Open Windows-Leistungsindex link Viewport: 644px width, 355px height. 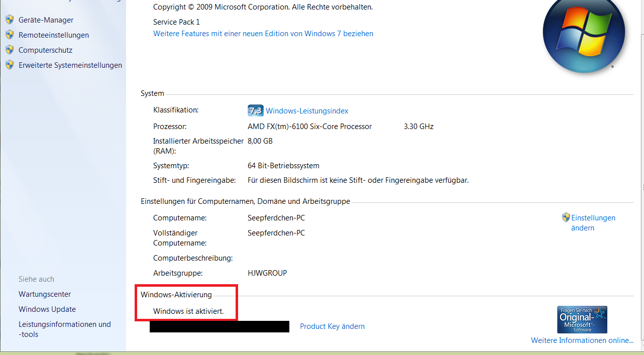tap(307, 111)
